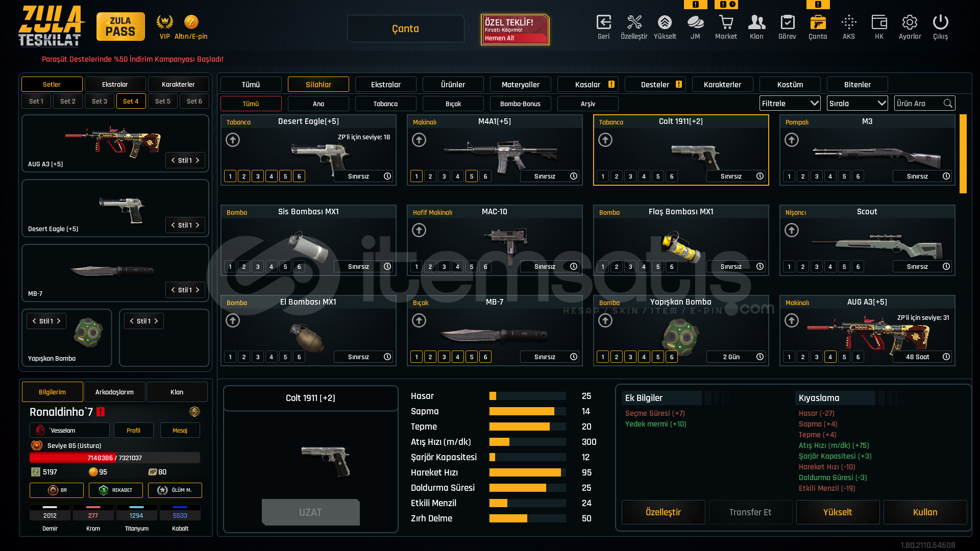Open the Görev tasks icon
The width and height of the screenshot is (980, 551).
tap(787, 23)
